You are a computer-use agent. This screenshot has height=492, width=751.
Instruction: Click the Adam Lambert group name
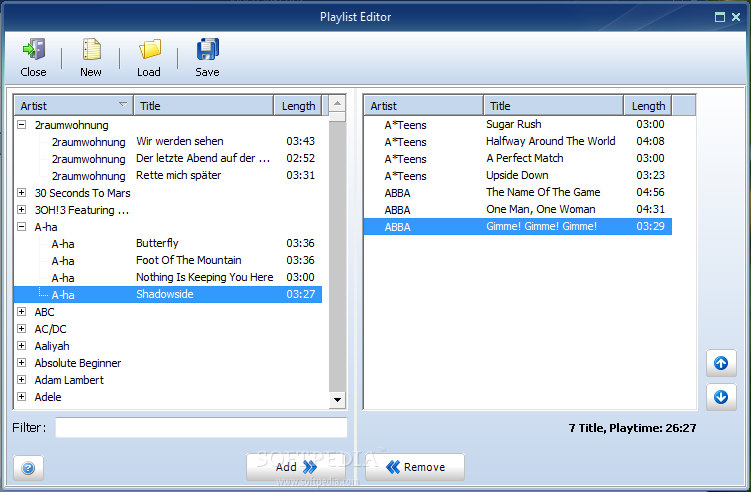[69, 380]
